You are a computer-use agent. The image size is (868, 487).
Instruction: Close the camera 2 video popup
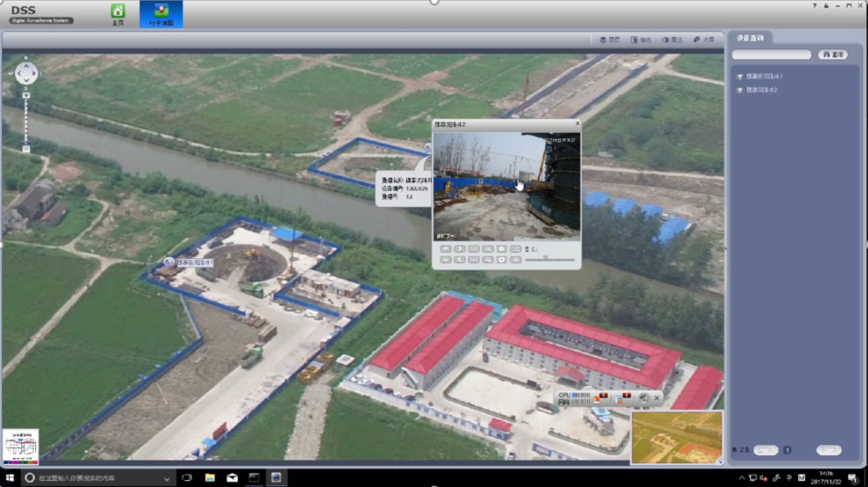tap(577, 123)
